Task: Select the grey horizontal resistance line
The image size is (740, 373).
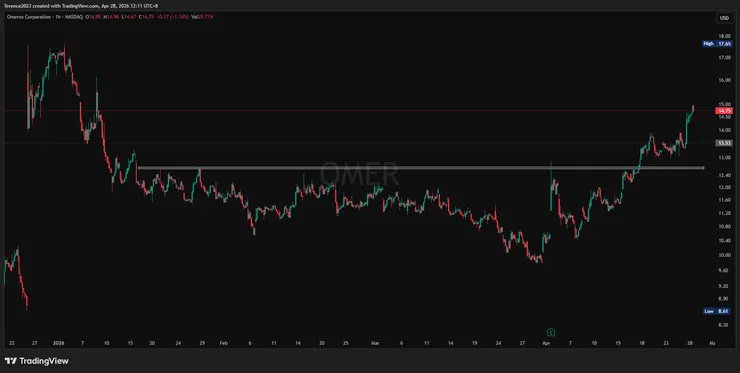Action: [420, 167]
